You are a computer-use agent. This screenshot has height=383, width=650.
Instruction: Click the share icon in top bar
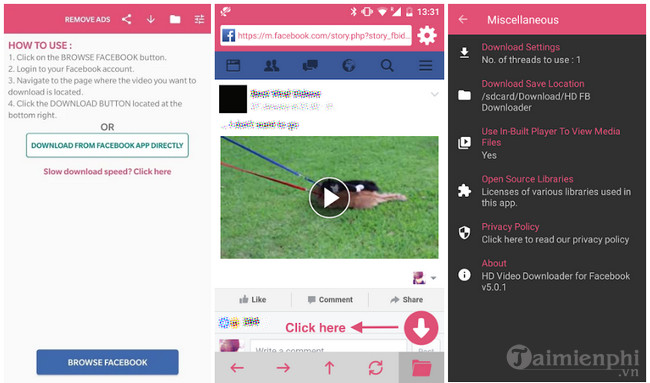tap(126, 19)
